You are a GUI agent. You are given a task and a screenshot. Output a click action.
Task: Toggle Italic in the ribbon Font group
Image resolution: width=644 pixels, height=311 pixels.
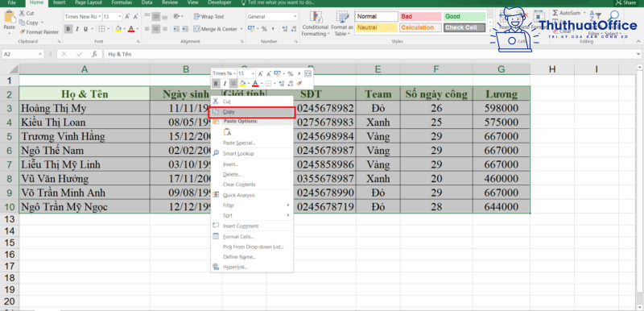[x=76, y=29]
